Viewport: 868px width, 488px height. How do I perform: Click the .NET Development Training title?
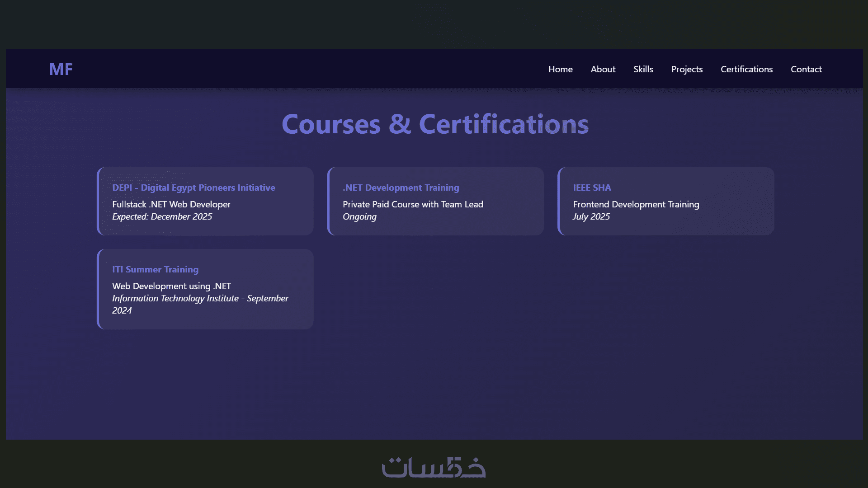point(401,188)
